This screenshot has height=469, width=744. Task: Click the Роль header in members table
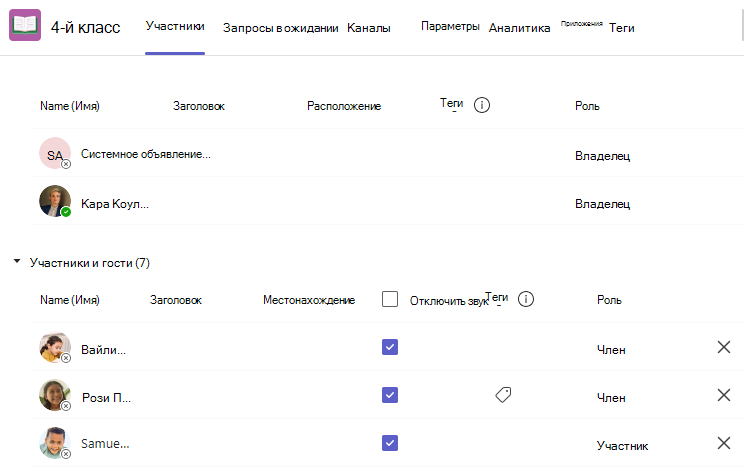click(x=609, y=300)
